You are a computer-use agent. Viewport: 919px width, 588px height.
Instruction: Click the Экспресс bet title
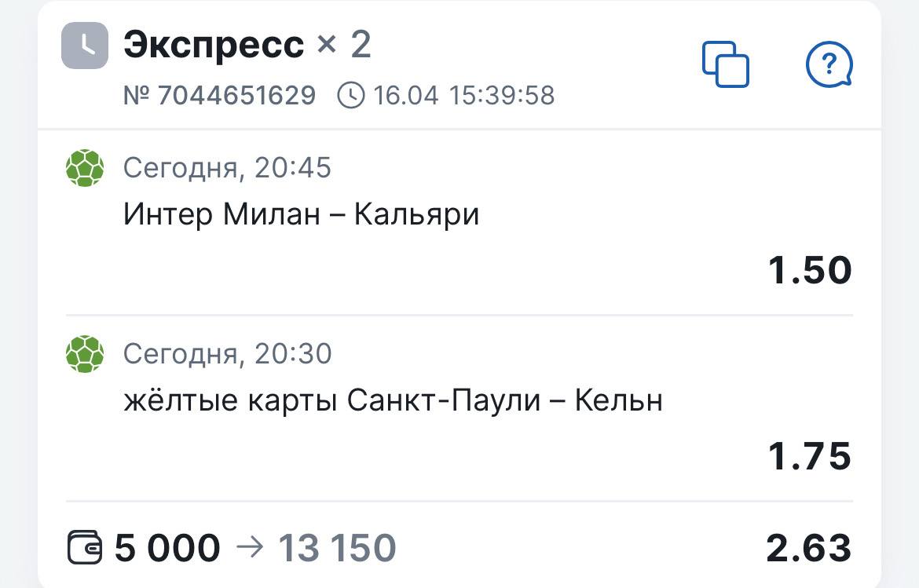(x=214, y=45)
